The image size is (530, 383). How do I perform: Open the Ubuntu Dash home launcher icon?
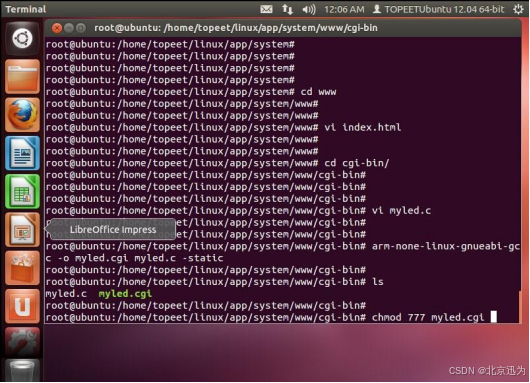coord(22,38)
